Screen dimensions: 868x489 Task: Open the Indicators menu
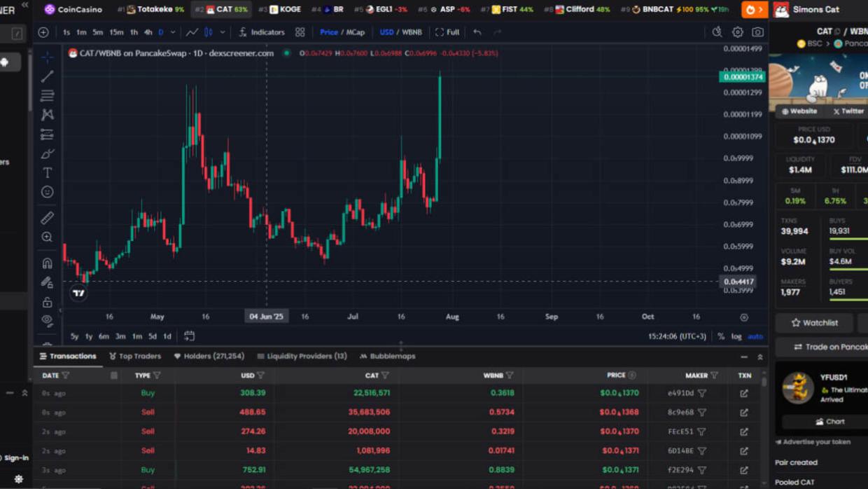pyautogui.click(x=262, y=32)
